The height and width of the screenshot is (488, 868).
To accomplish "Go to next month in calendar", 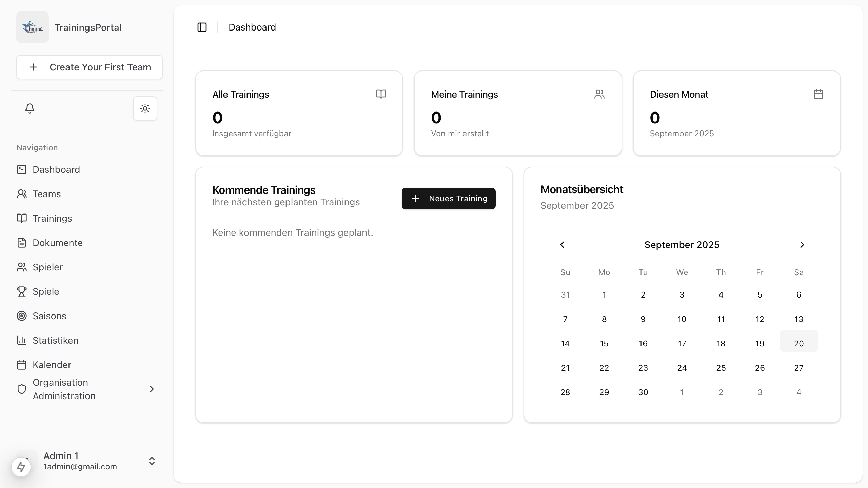I will pyautogui.click(x=802, y=245).
